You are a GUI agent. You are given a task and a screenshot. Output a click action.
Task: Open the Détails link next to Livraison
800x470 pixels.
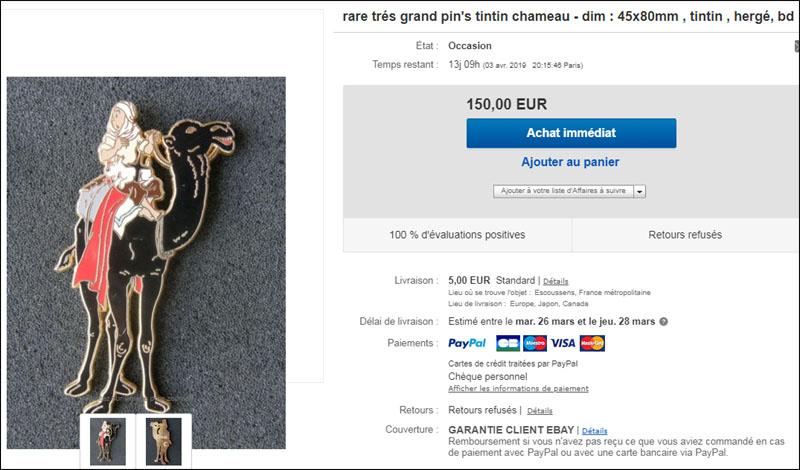point(556,281)
